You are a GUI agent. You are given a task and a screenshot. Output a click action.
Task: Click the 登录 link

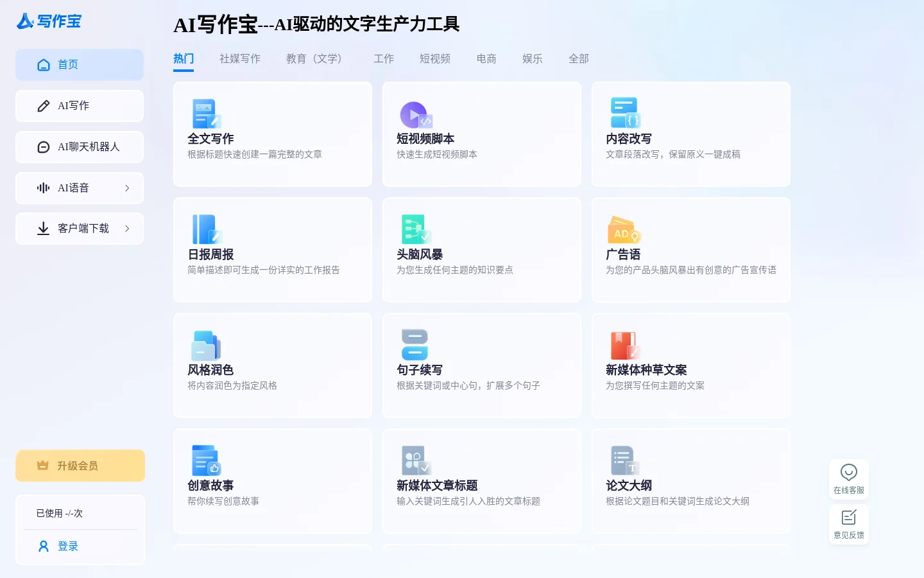click(x=68, y=547)
